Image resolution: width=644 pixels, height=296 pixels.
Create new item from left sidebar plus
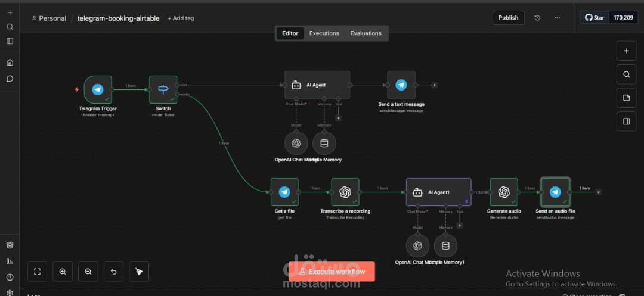click(10, 13)
